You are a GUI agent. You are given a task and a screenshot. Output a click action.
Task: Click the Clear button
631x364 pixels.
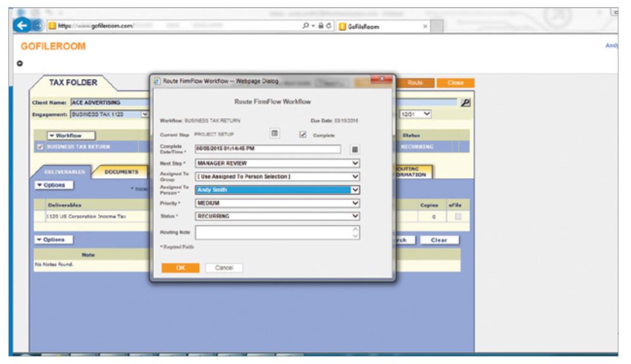(x=439, y=240)
